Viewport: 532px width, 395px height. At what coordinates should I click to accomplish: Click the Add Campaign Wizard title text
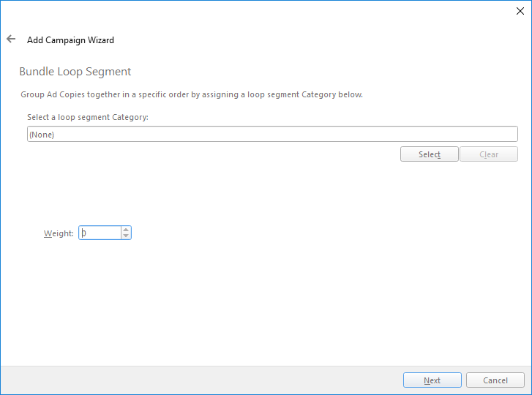pyautogui.click(x=70, y=40)
